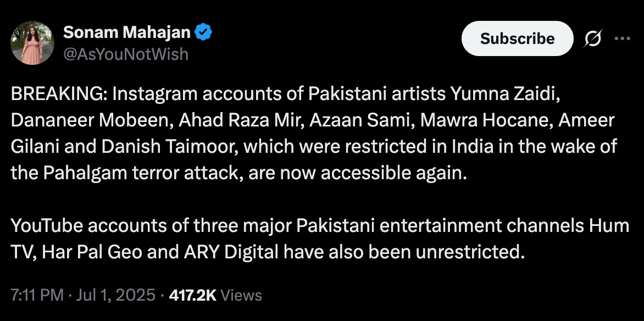Viewport: 644px width, 321px height.
Task: Click the Subscribe button
Action: pyautogui.click(x=517, y=38)
